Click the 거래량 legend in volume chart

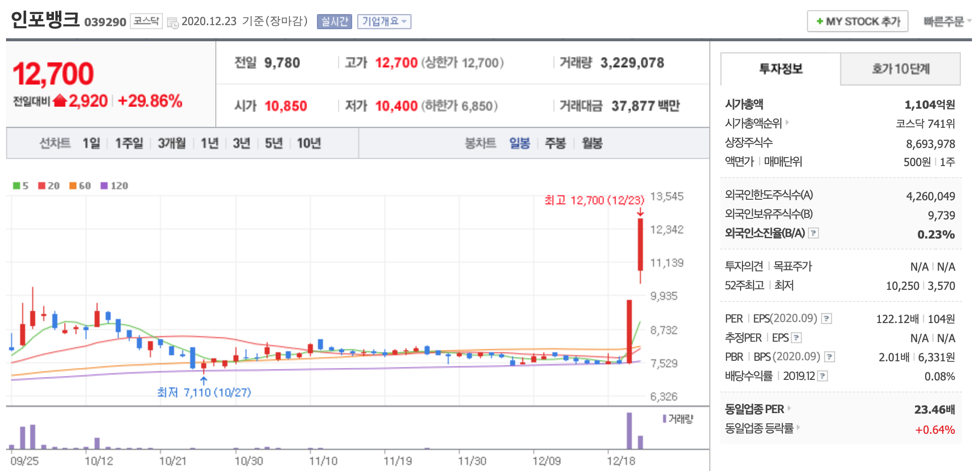click(x=678, y=419)
